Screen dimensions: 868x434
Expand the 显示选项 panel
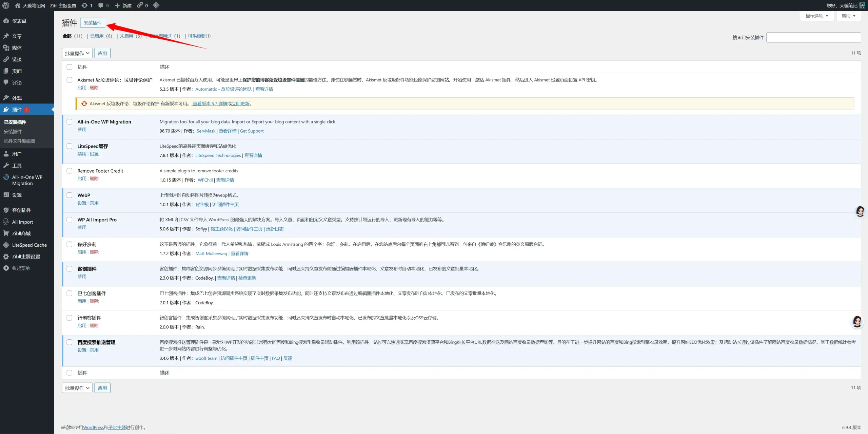click(817, 16)
